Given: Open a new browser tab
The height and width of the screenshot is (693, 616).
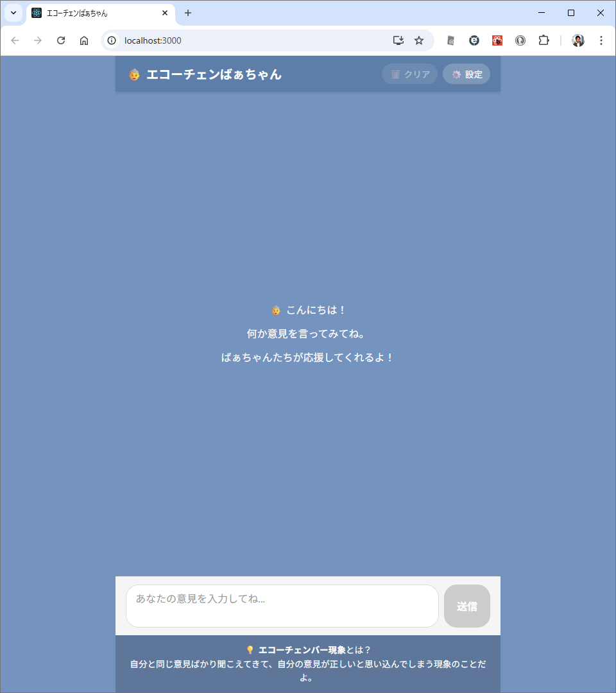Looking at the screenshot, I should tap(188, 13).
